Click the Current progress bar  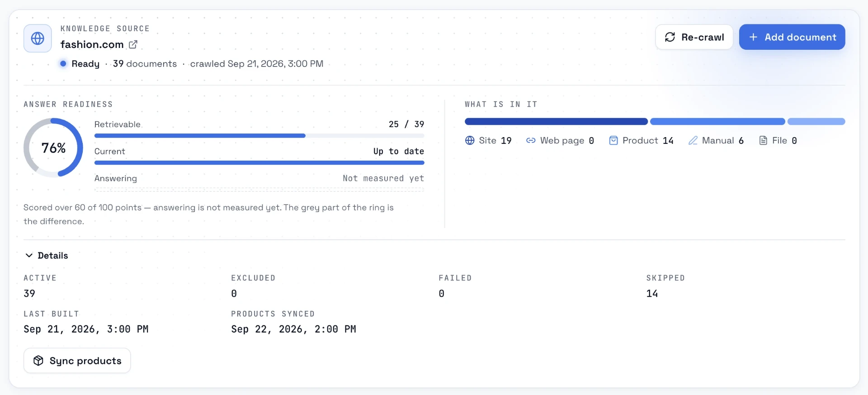tap(259, 163)
